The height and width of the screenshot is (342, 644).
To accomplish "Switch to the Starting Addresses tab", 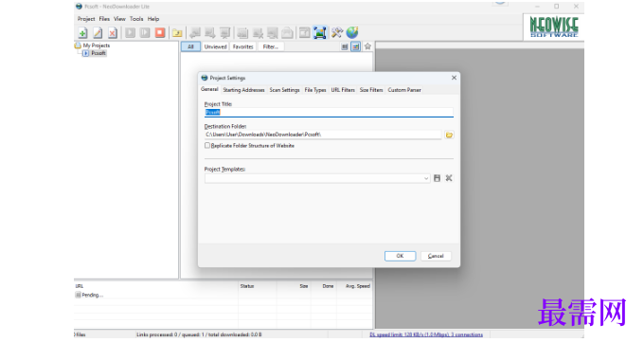I will [x=243, y=90].
